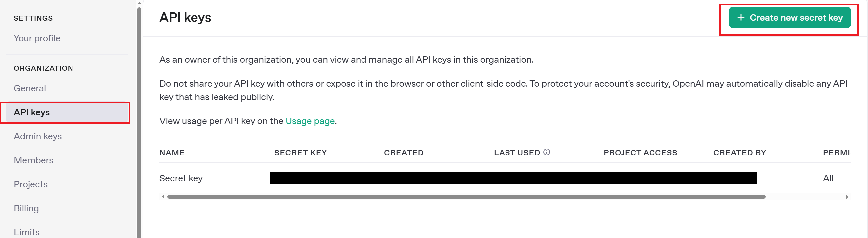This screenshot has height=238, width=868.
Task: Click the Name column header
Action: [172, 153]
